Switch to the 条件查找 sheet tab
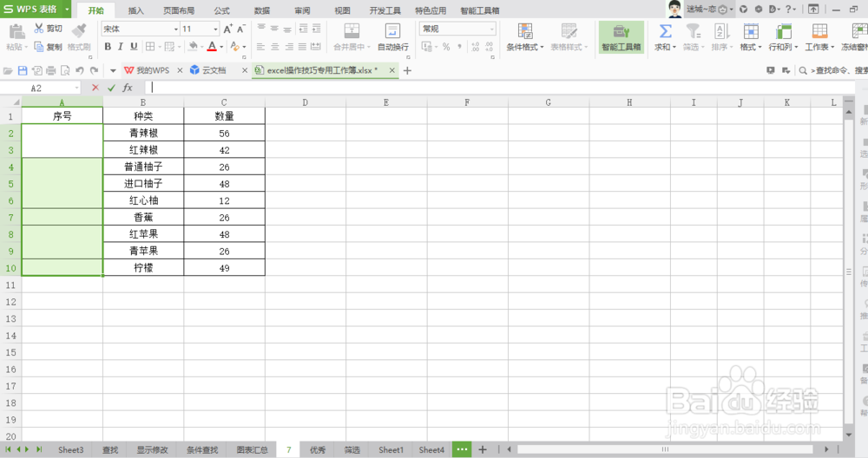868x458 pixels. (202, 449)
